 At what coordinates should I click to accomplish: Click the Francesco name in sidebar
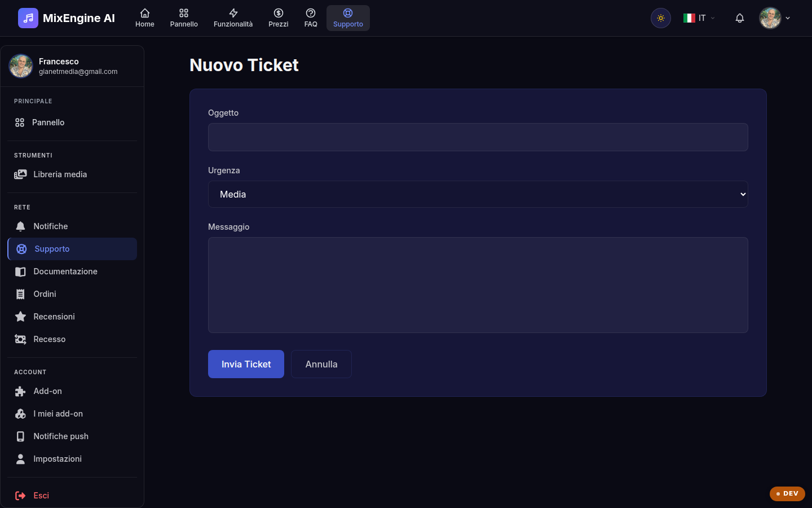[59, 62]
